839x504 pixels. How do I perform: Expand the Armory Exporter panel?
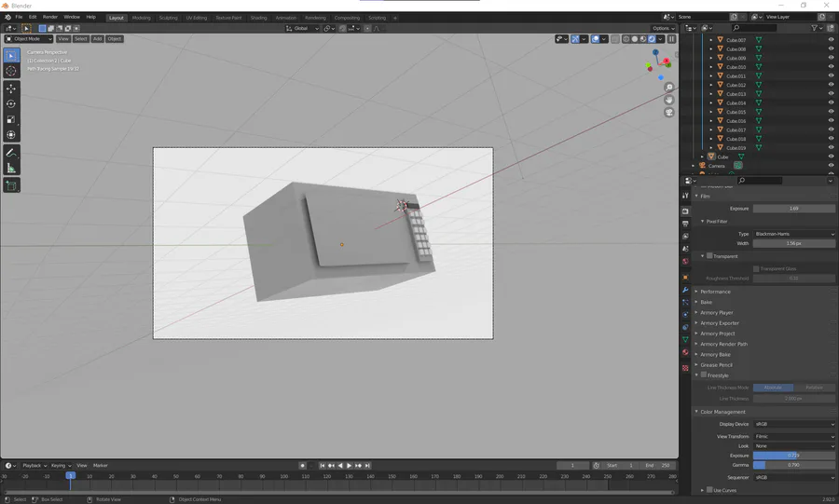pyautogui.click(x=719, y=323)
